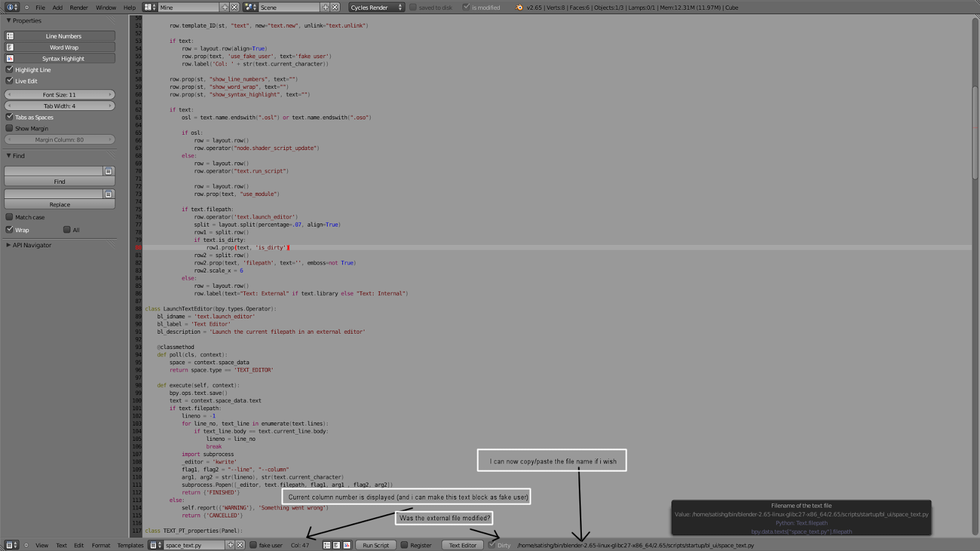The image size is (980, 551).
Task: Enable the Register checkbox
Action: pyautogui.click(x=405, y=545)
